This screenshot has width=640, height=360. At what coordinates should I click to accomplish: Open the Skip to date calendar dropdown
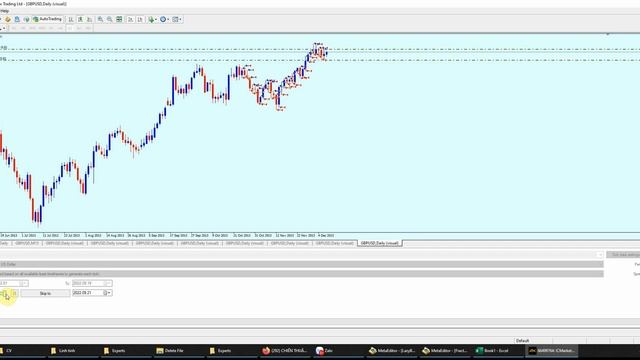107,293
